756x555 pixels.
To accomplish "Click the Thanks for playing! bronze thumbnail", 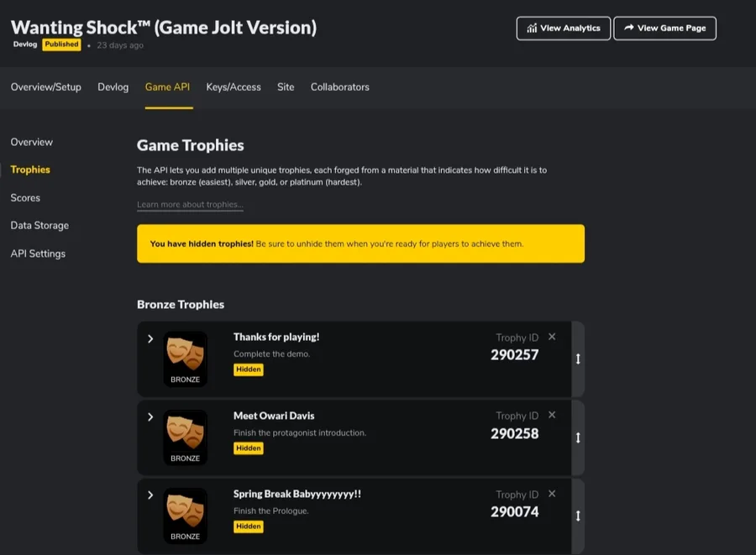I will [185, 359].
